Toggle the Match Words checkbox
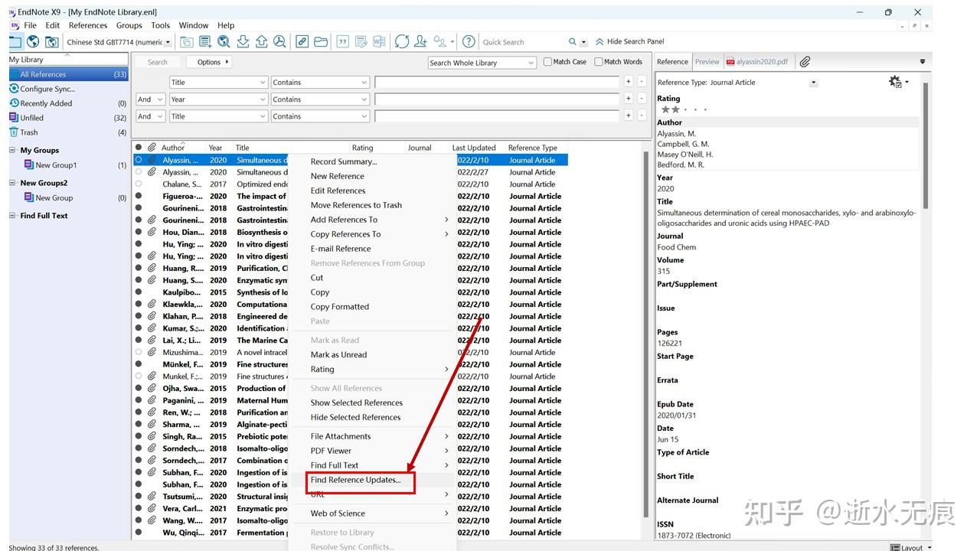Viewport: 980px width, 551px height. [x=599, y=62]
